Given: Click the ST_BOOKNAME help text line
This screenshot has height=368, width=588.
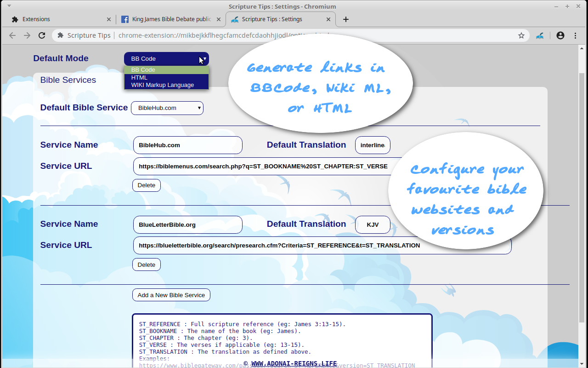Looking at the screenshot, I should [220, 331].
